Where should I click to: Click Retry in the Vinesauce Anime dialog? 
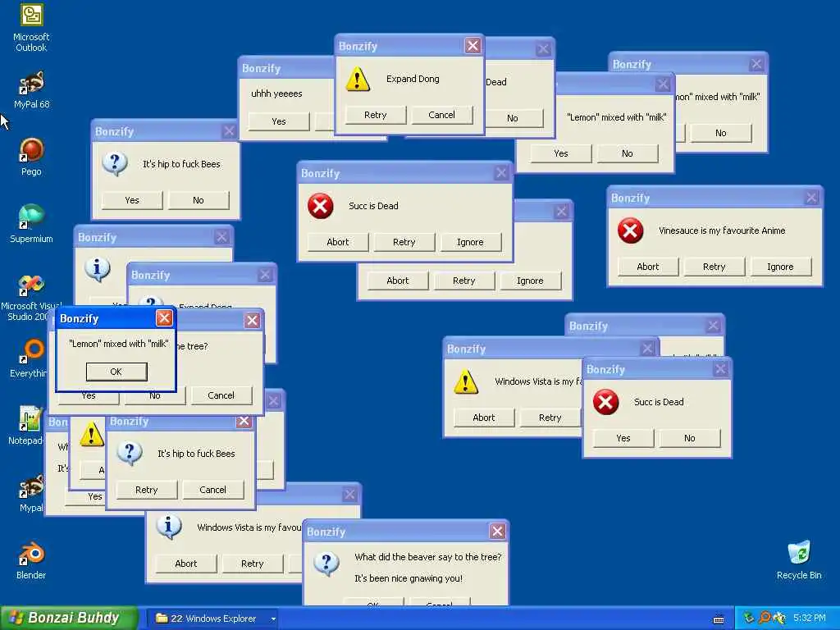coord(714,267)
